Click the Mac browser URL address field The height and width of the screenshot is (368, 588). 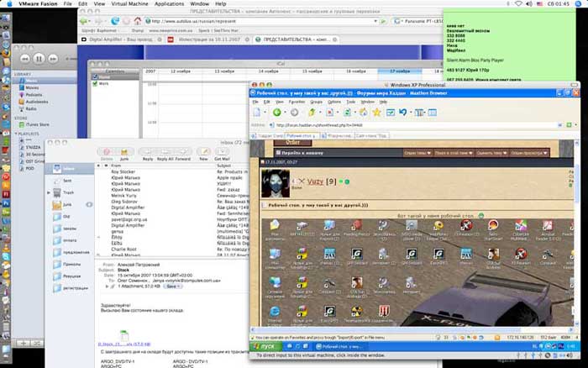(260, 21)
